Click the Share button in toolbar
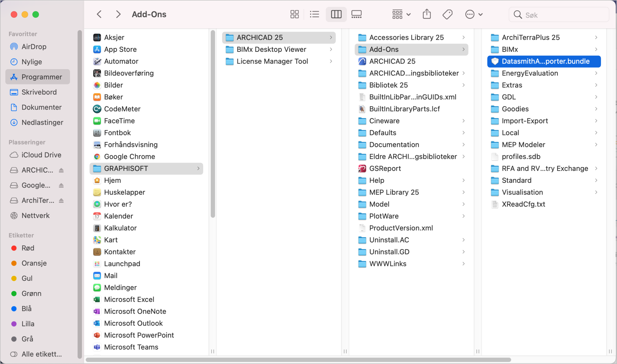Viewport: 617px width, 364px height. click(x=427, y=14)
